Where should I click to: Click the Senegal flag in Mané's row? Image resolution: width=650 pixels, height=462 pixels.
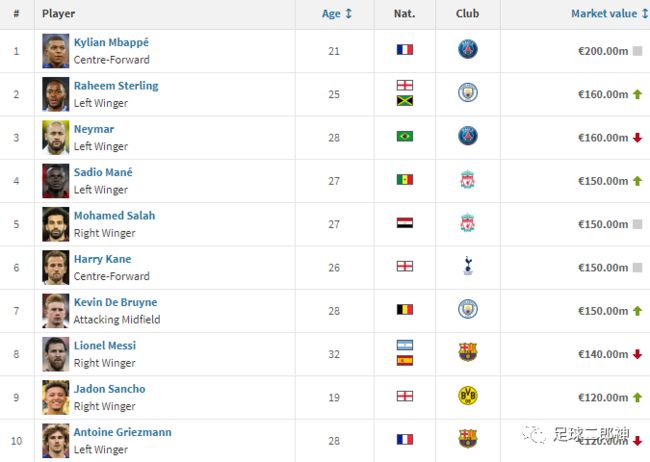tap(405, 180)
